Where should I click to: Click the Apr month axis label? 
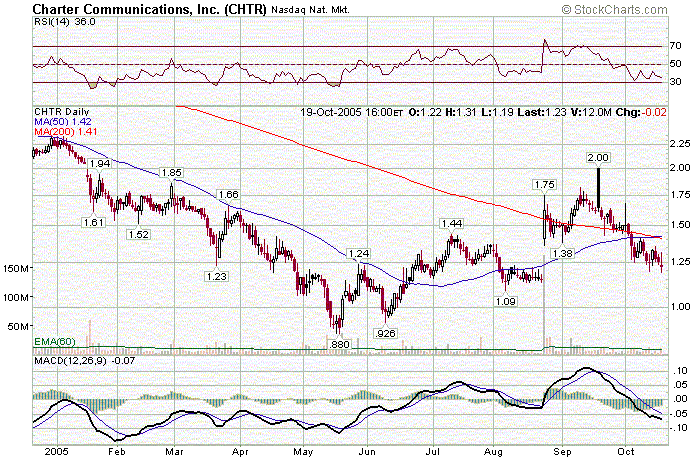pos(240,452)
